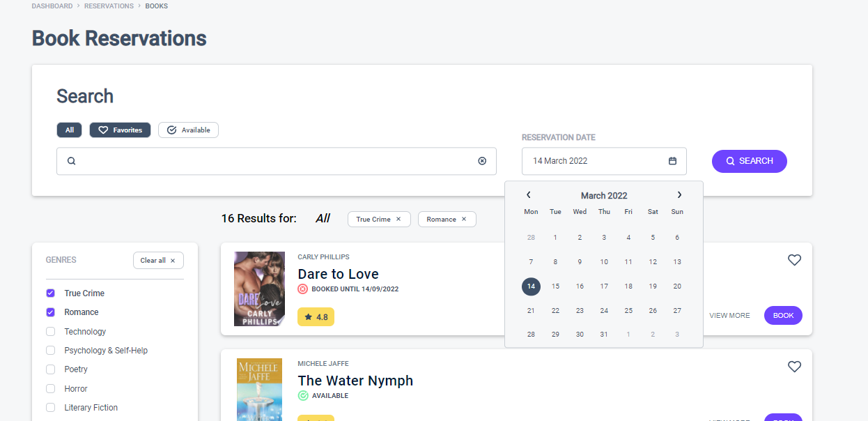
Task: Favorite The Water Nymph via its heart icon
Action: (794, 366)
